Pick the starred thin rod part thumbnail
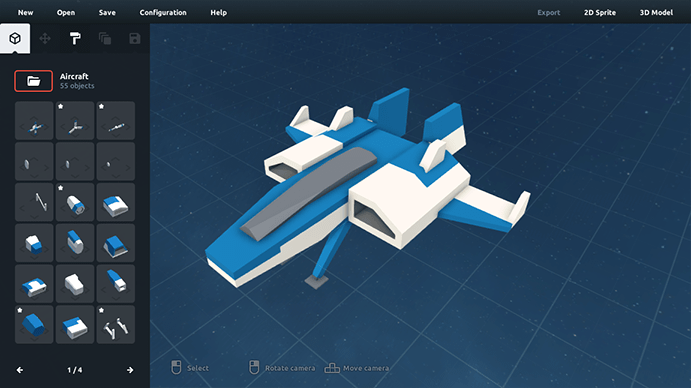Screen dimensions: 691x388 tap(115, 120)
